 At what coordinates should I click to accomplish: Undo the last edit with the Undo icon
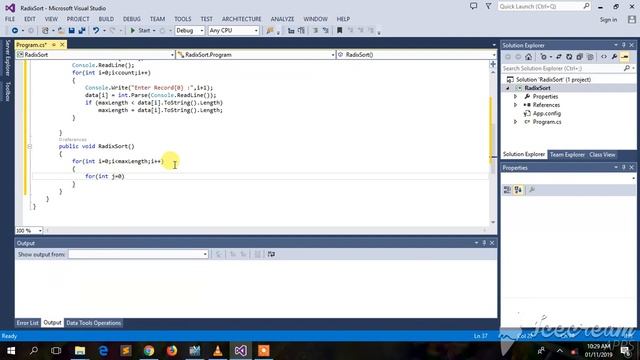tap(96, 31)
